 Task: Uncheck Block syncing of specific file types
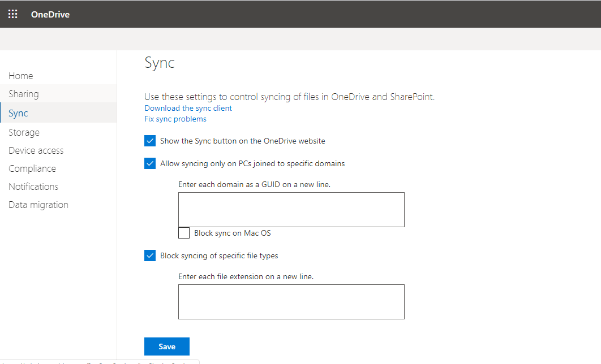coord(150,255)
